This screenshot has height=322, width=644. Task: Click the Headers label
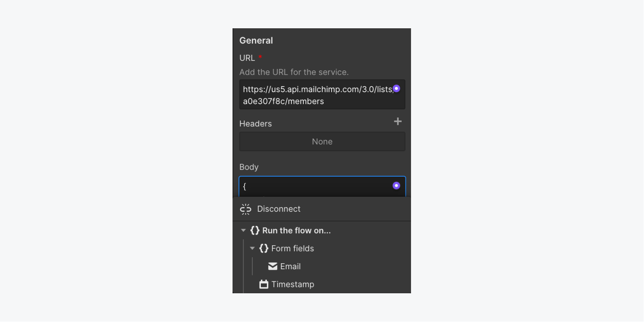256,123
